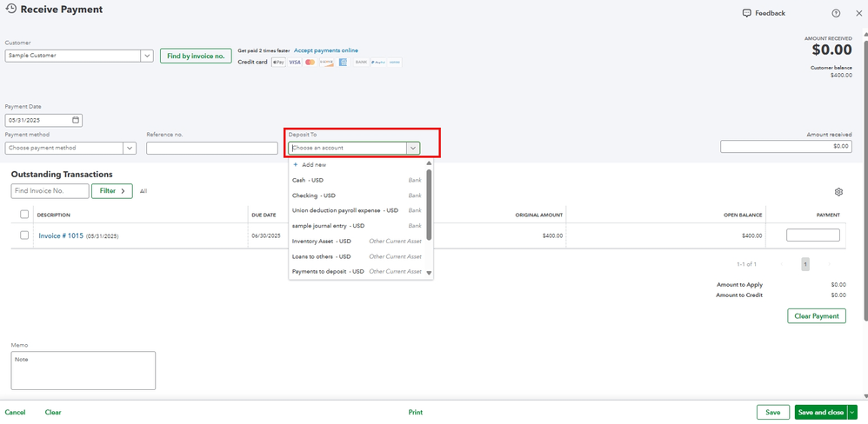Go to previous page arrow in pagination
This screenshot has height=424, width=868.
tap(781, 264)
